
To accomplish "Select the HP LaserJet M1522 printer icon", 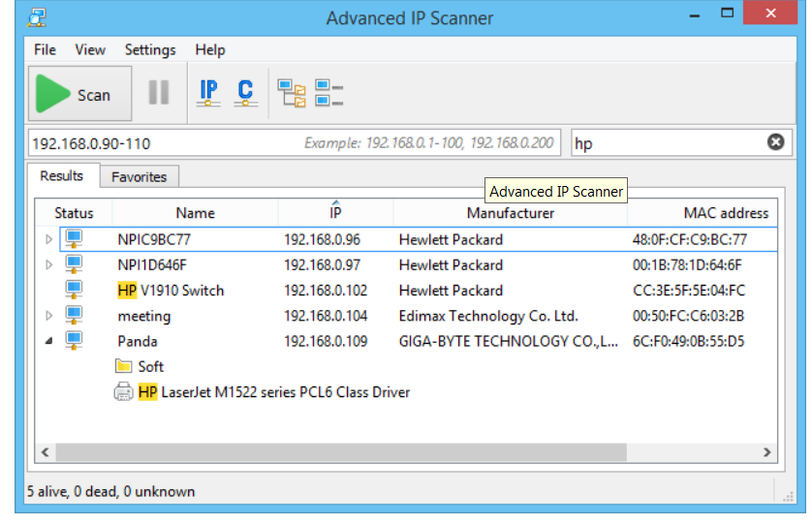I will point(124,392).
